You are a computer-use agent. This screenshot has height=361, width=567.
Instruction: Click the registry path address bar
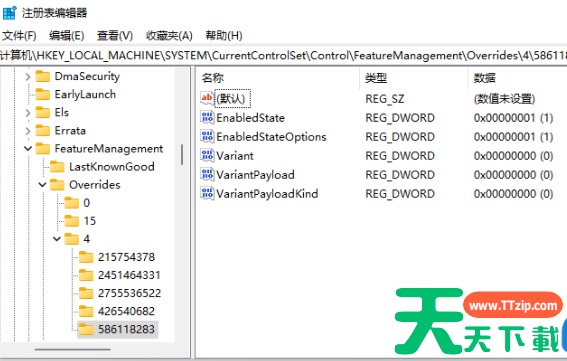click(284, 55)
